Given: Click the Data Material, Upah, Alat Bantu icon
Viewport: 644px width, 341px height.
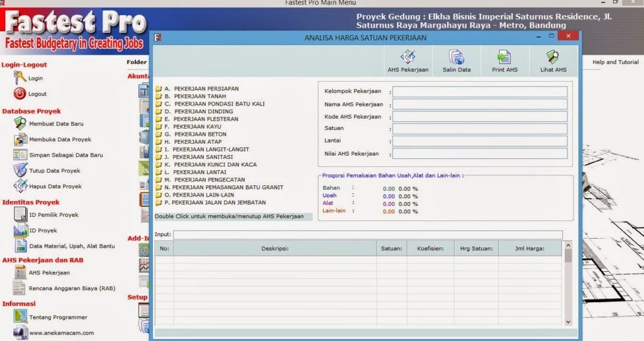Looking at the screenshot, I should (x=20, y=246).
